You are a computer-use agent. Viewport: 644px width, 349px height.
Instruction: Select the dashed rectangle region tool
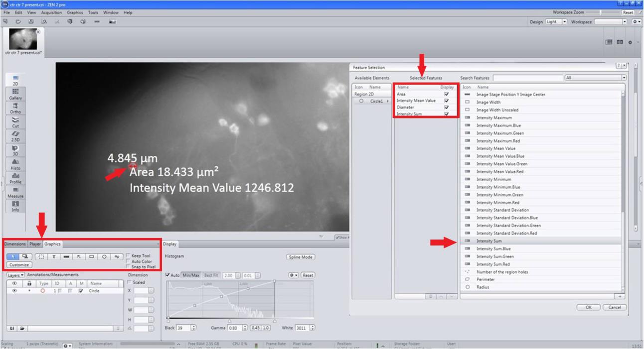[41, 257]
